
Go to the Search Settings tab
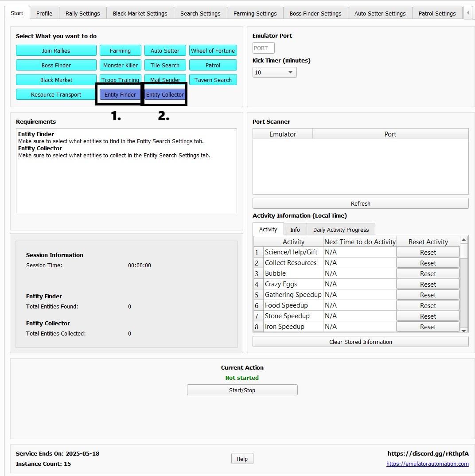click(x=200, y=13)
